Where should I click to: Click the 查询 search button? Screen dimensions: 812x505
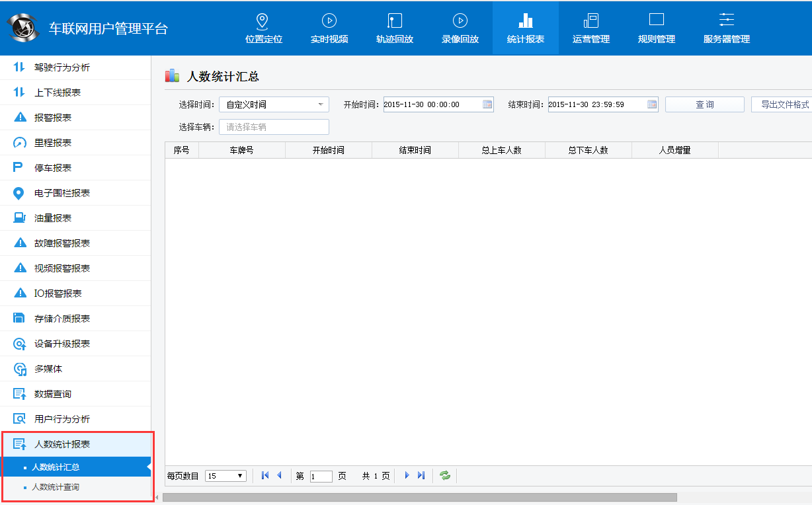click(704, 104)
